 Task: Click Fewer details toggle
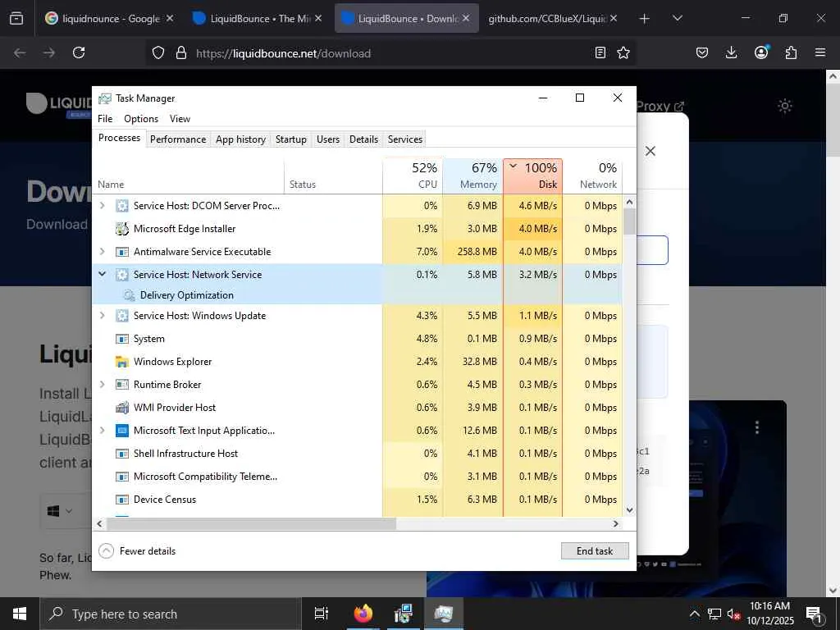(137, 551)
